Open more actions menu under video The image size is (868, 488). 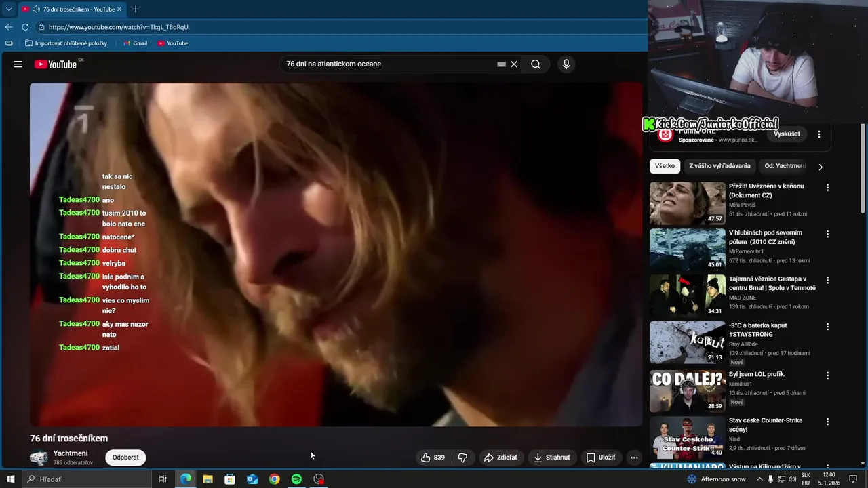(634, 457)
